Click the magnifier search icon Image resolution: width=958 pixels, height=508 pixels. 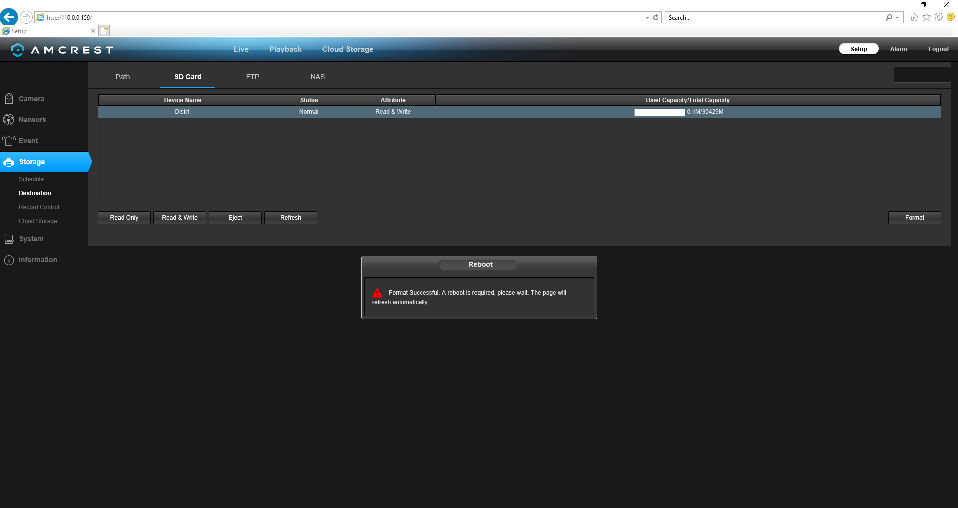pyautogui.click(x=889, y=17)
